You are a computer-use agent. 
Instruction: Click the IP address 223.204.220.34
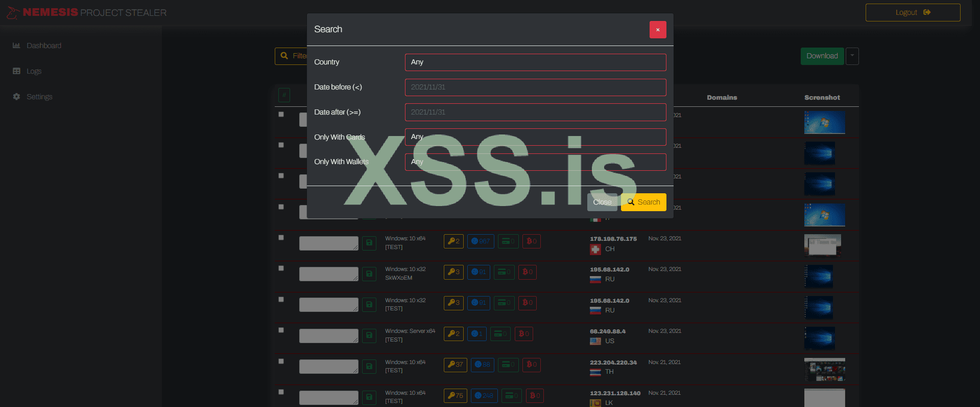pos(613,363)
